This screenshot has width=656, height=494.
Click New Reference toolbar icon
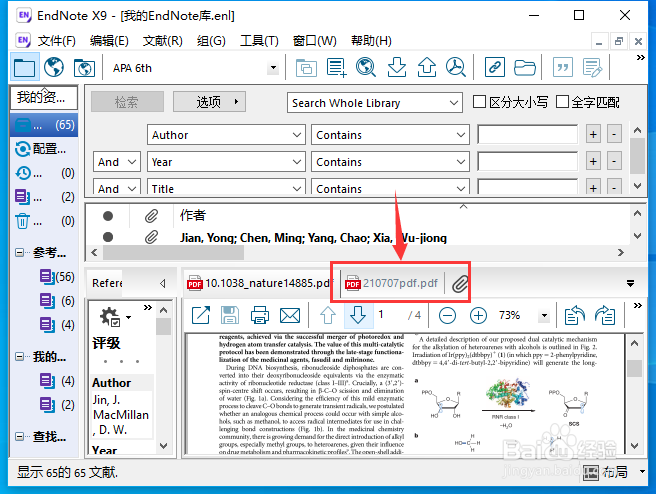tap(336, 67)
